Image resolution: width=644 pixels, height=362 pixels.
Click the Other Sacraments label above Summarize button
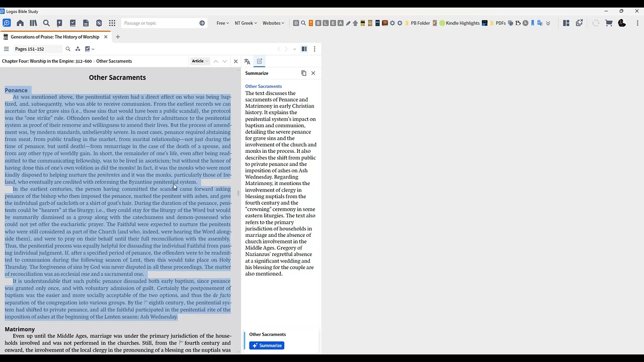pos(268,334)
